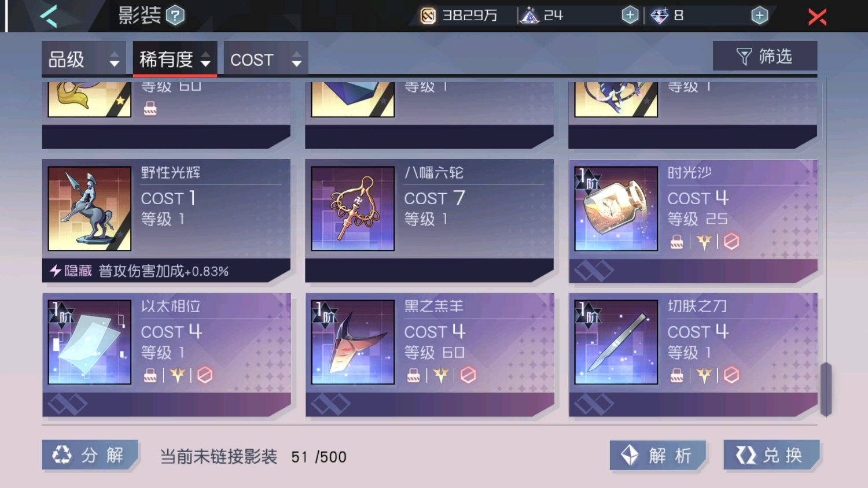868x488 pixels.
Task: Tap the gold coin currency icon
Action: click(x=428, y=16)
